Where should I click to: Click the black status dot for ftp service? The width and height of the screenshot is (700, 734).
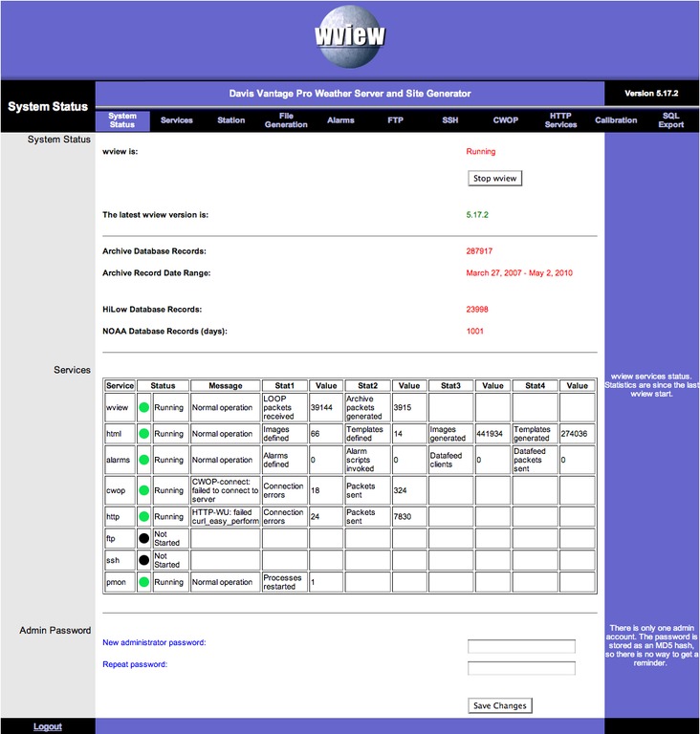[x=143, y=538]
